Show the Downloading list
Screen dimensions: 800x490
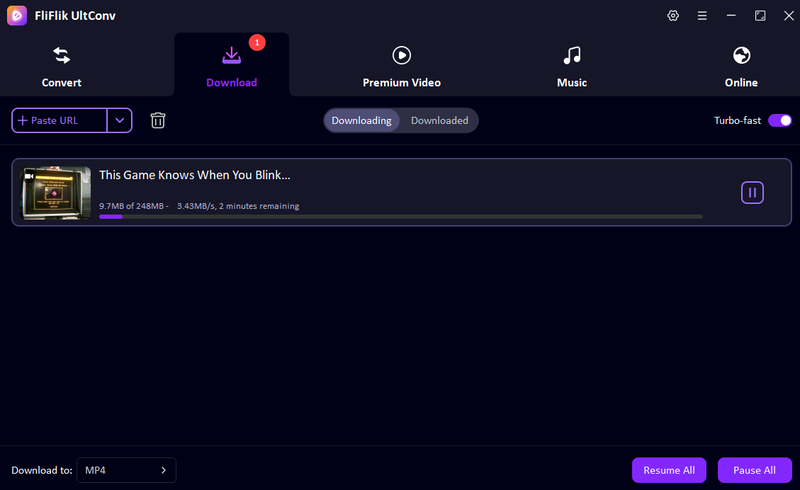pyautogui.click(x=362, y=120)
